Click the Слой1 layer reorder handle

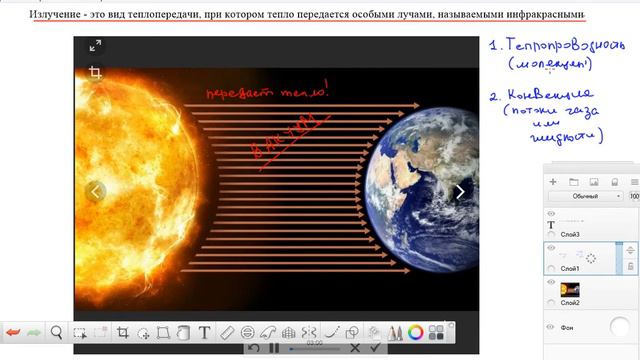click(x=631, y=251)
